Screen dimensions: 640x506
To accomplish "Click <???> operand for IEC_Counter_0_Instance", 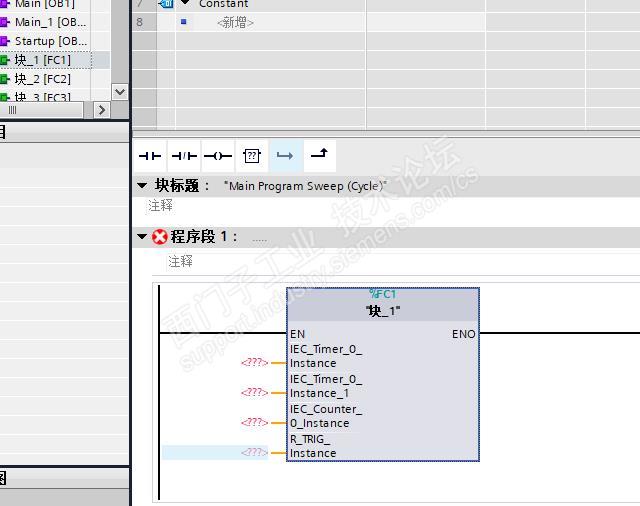I will click(254, 422).
